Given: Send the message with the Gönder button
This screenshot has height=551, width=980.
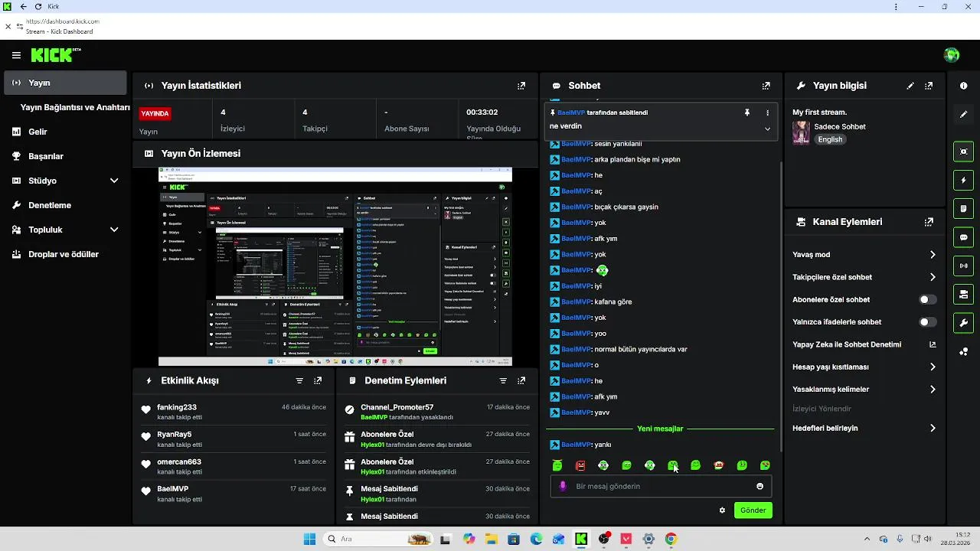Looking at the screenshot, I should (x=753, y=510).
